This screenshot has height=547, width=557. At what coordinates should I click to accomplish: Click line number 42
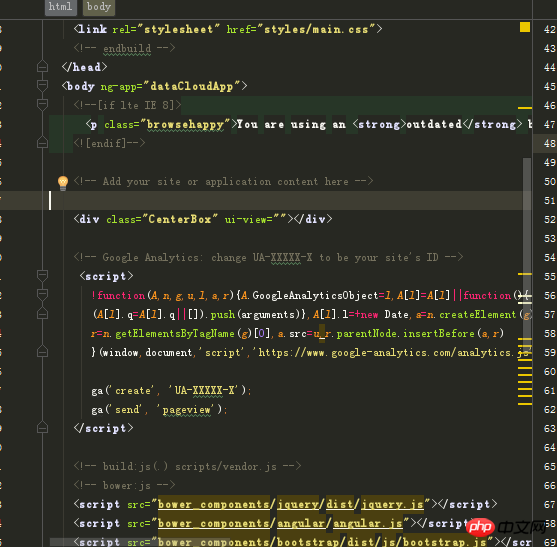549,29
